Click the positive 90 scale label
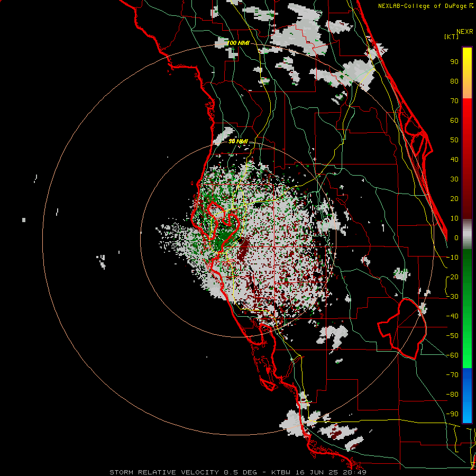 click(454, 62)
